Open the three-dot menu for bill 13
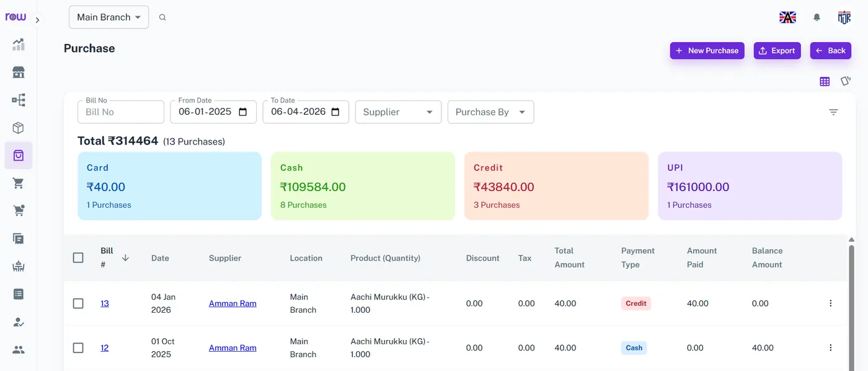The height and width of the screenshot is (371, 868). (x=831, y=303)
